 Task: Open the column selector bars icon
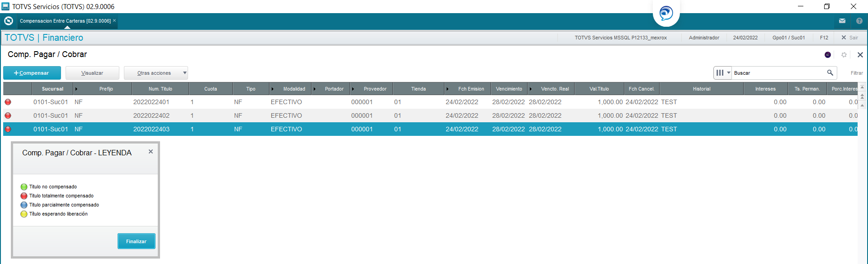720,72
